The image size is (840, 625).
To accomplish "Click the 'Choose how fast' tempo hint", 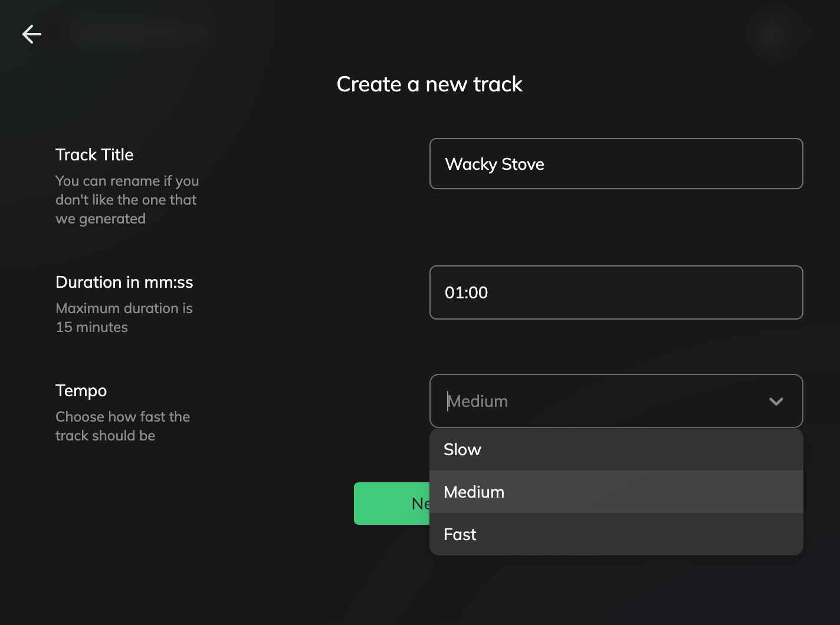I will [123, 426].
